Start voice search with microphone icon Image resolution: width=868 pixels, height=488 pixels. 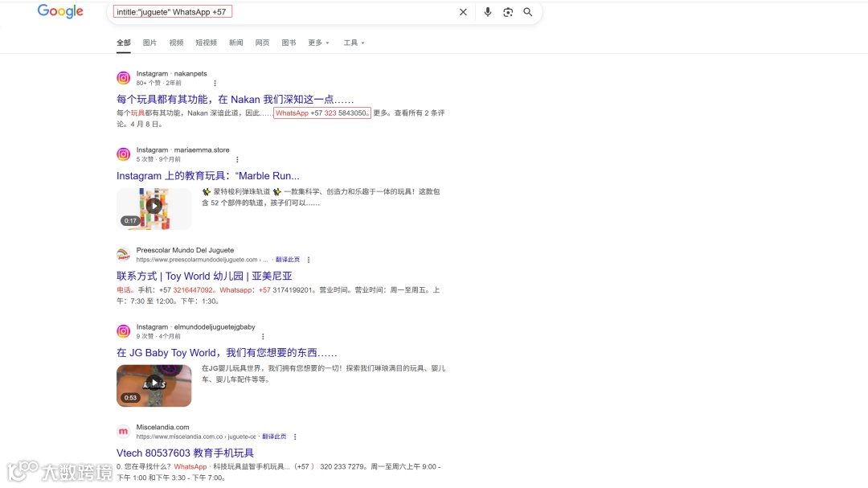coord(488,11)
